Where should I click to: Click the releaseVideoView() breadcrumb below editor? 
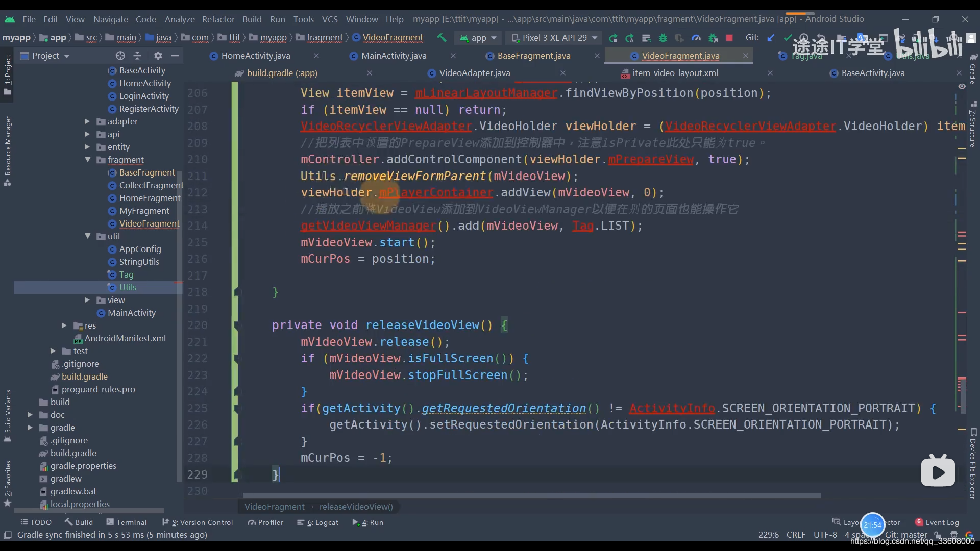pos(356,507)
